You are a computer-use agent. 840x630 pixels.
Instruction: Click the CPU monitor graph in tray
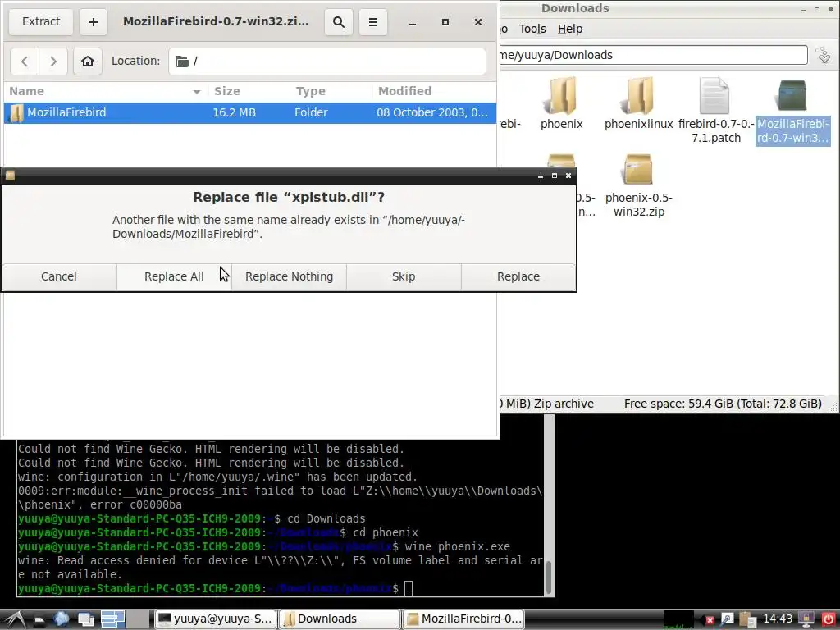pos(679,619)
